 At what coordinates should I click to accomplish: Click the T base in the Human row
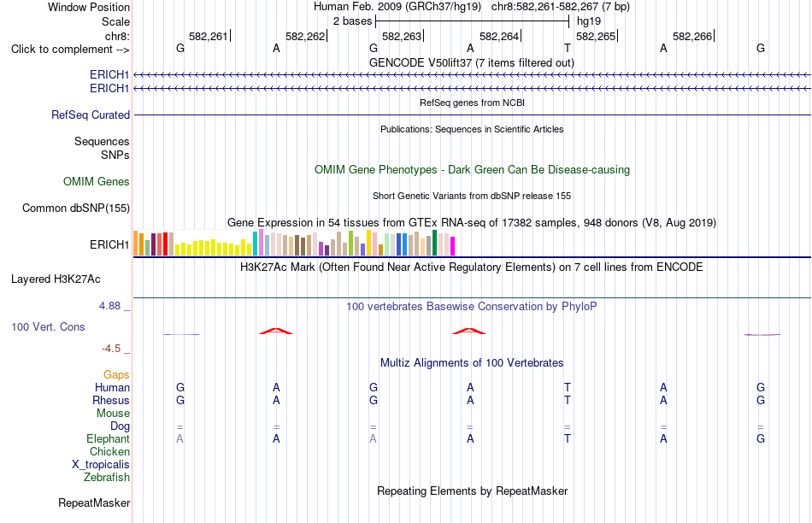coord(567,387)
